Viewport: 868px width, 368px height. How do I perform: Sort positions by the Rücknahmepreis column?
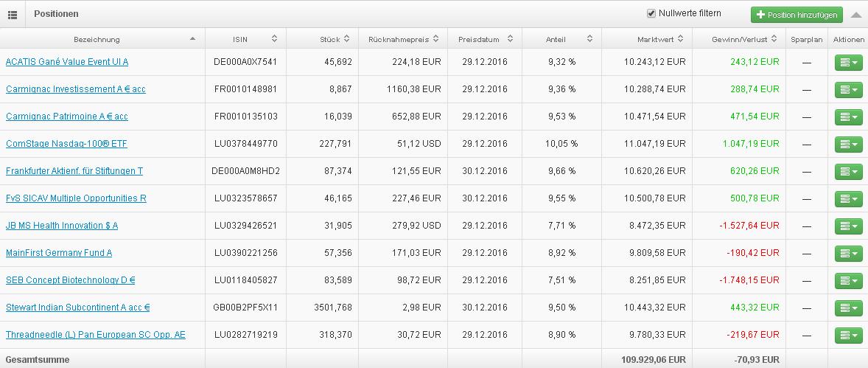(x=402, y=39)
